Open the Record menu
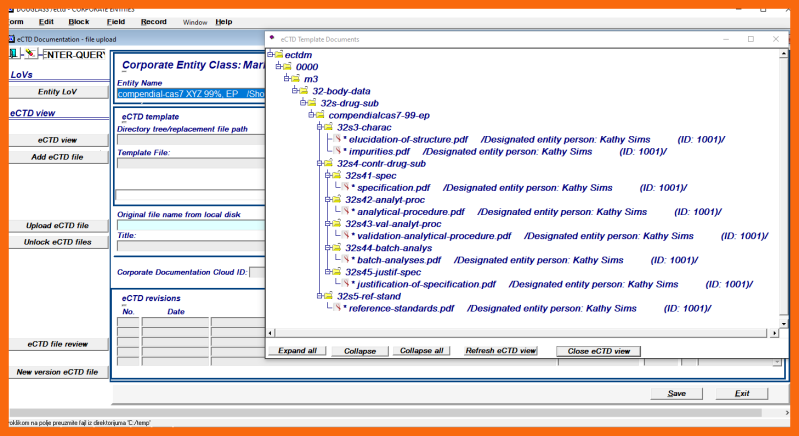799x436 pixels. [x=153, y=22]
